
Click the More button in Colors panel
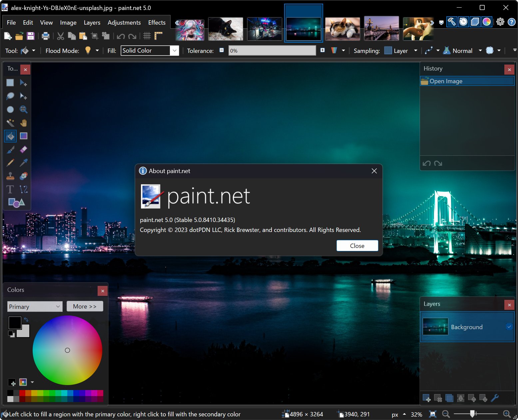pos(85,306)
